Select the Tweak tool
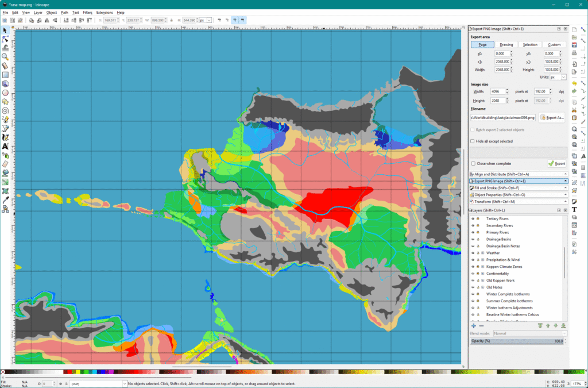Viewport: 588px width, 388px height. (5, 48)
